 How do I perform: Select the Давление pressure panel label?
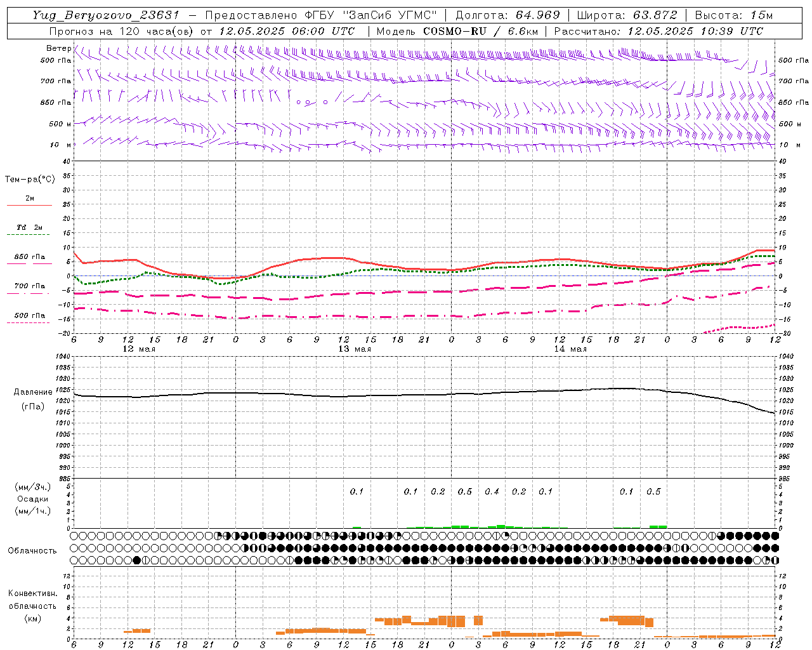pyautogui.click(x=33, y=392)
